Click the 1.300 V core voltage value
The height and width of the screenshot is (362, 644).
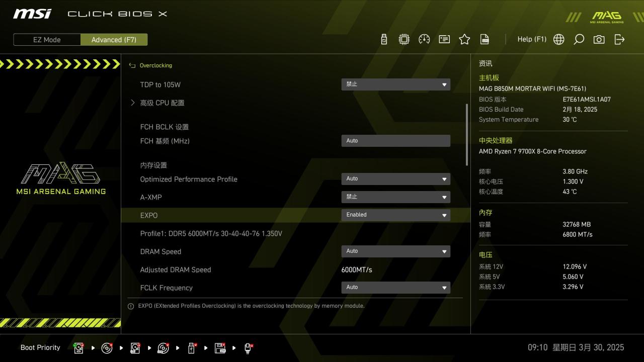point(573,182)
